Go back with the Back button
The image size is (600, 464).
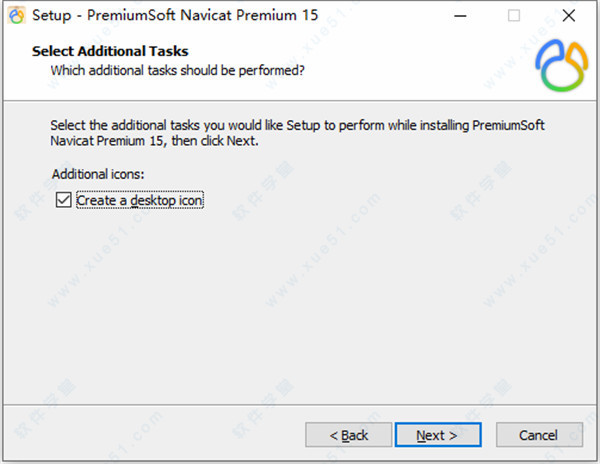pos(349,435)
